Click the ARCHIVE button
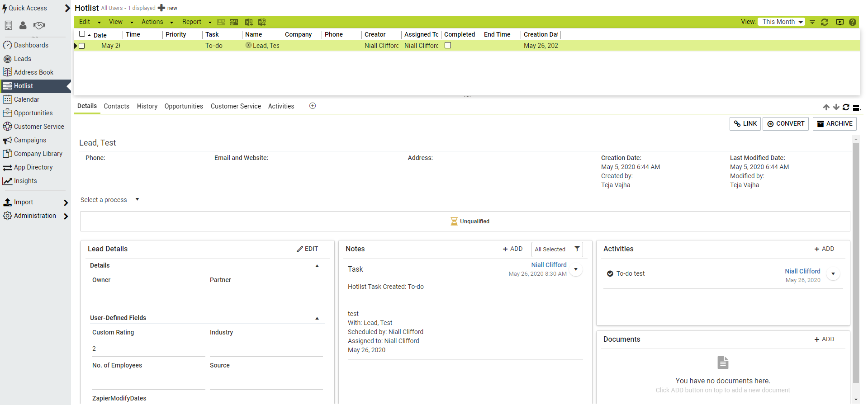The height and width of the screenshot is (405, 868). coord(835,124)
